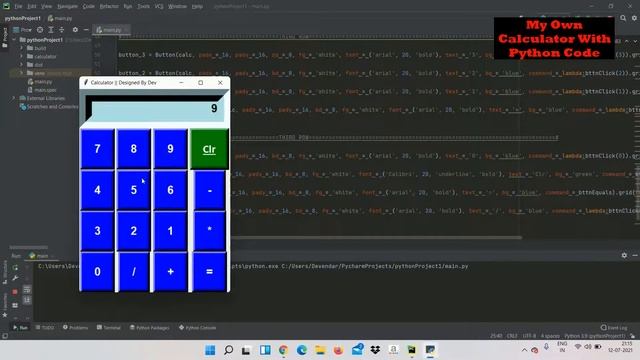Expand the venv folder

click(x=22, y=73)
